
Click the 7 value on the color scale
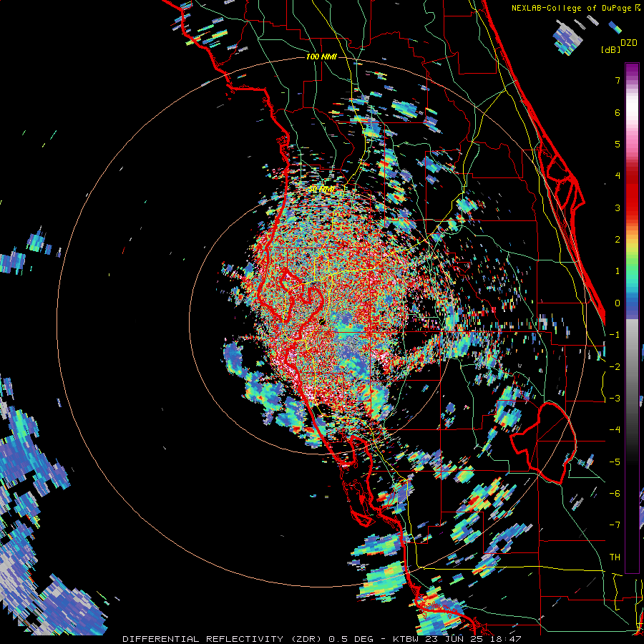pyautogui.click(x=618, y=80)
